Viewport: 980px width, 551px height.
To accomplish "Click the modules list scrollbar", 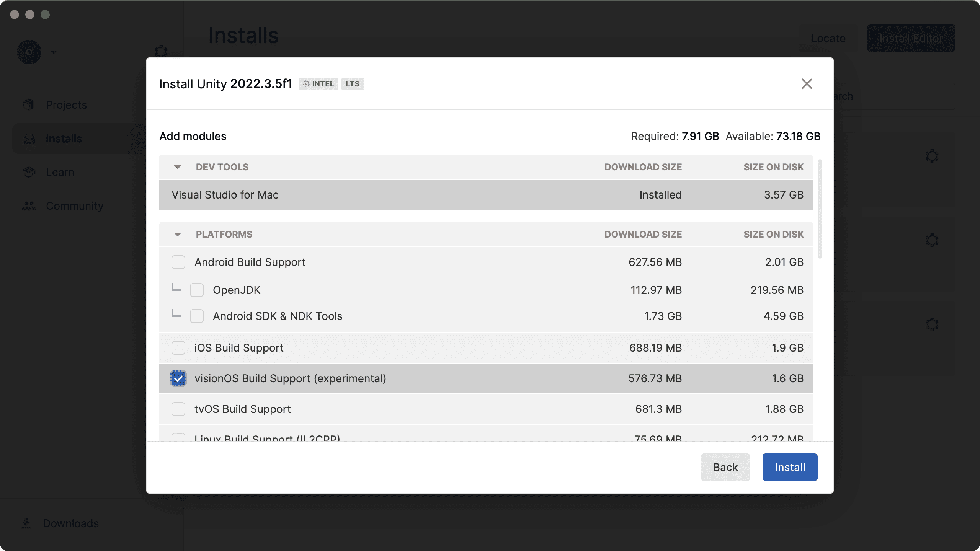I will [820, 209].
